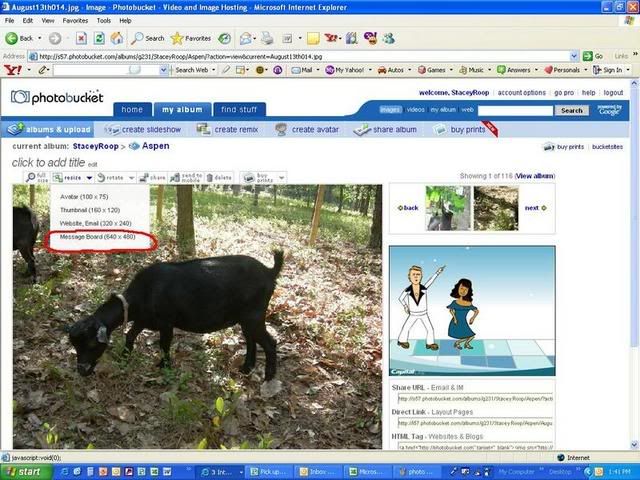Click the Yahoo Y! logo button
Viewport: 640px width, 480px height.
(x=13, y=70)
